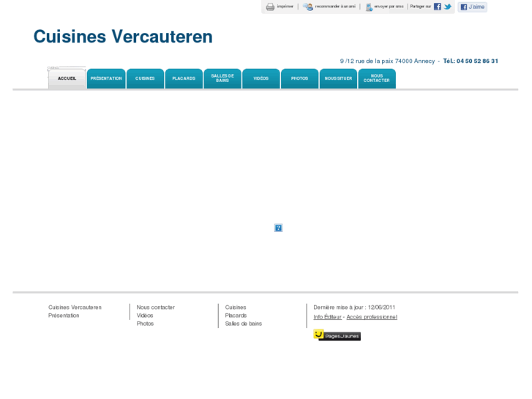This screenshot has width=532, height=399.
Task: Open the Vidéos tab
Action: pyautogui.click(x=261, y=78)
